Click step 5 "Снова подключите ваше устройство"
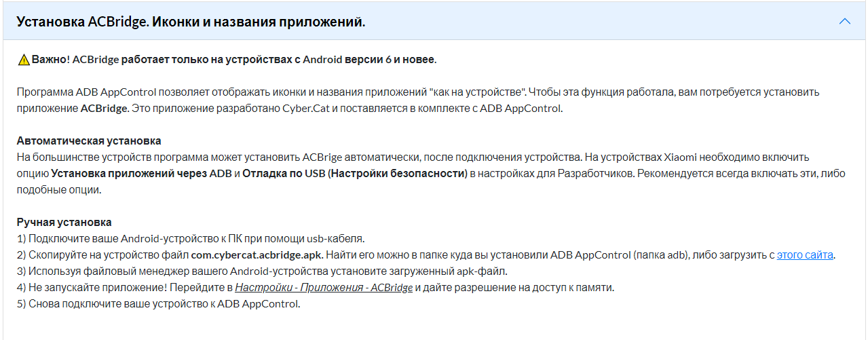868x340 pixels. point(158,304)
